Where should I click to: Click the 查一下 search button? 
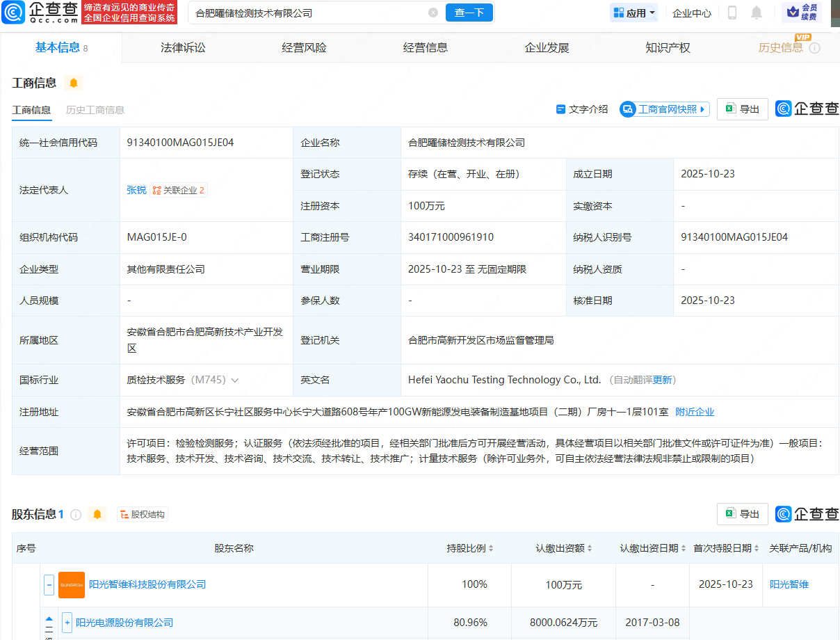click(469, 13)
